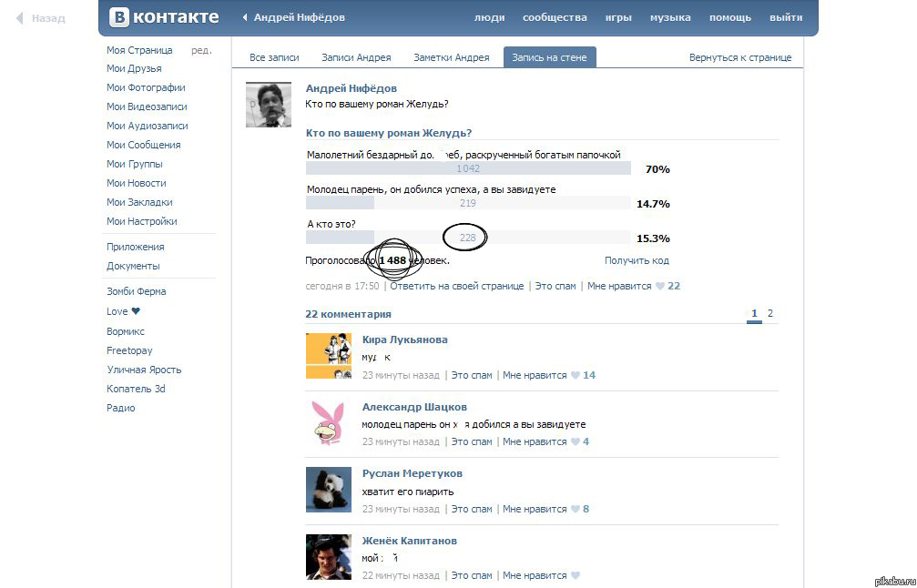Launch Вормикс app

125,331
